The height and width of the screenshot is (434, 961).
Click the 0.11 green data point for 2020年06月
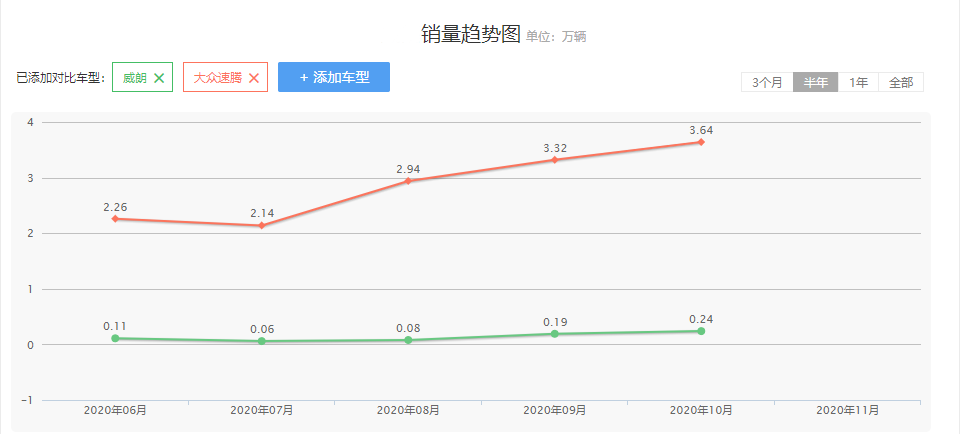[115, 338]
